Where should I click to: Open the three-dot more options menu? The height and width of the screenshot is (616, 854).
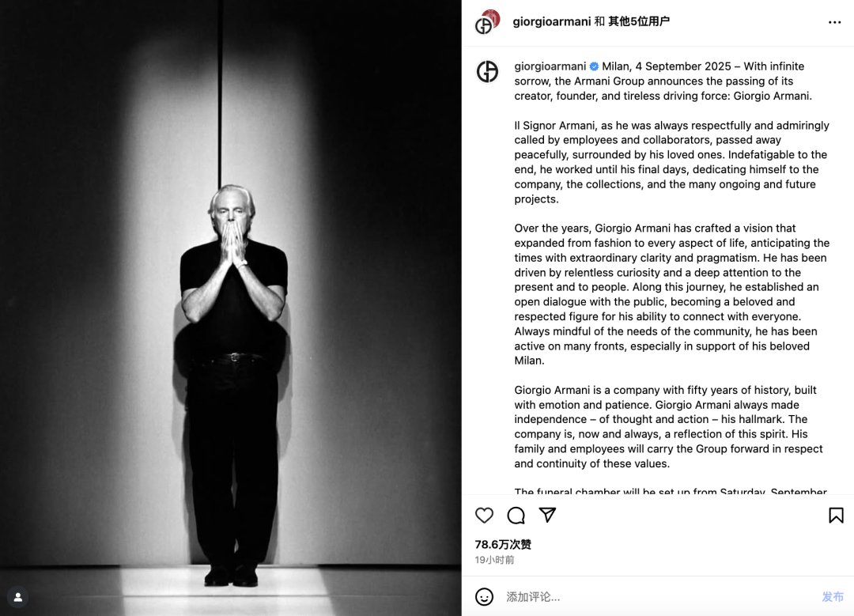coord(834,22)
